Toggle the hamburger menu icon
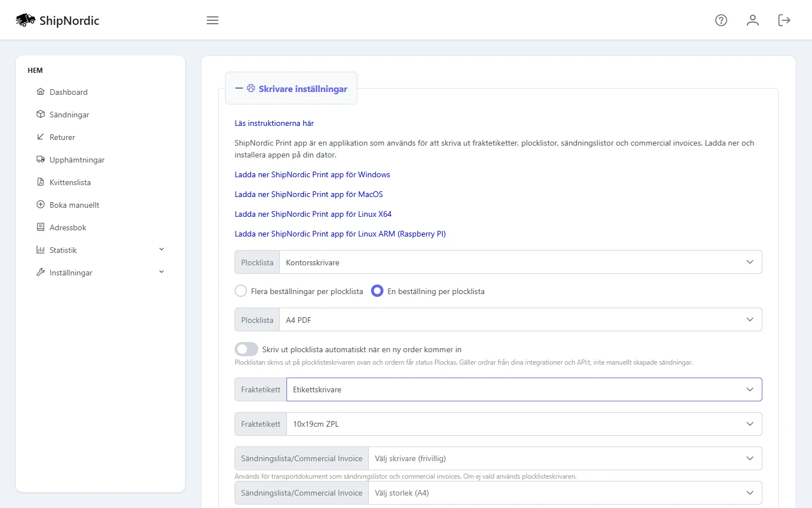This screenshot has height=508, width=812. coord(213,20)
